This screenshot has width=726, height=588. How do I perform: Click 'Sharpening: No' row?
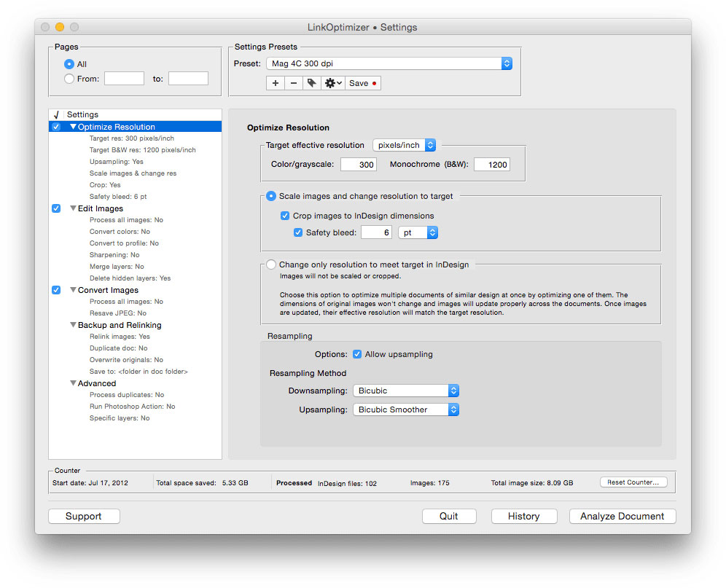click(x=114, y=254)
